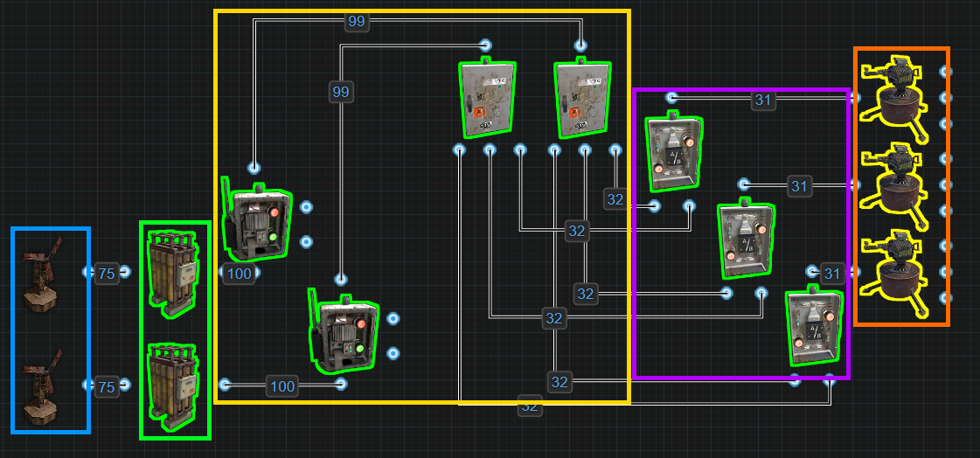Click the 99 label on the topmost wire
This screenshot has height=458, width=980.
coord(357,21)
